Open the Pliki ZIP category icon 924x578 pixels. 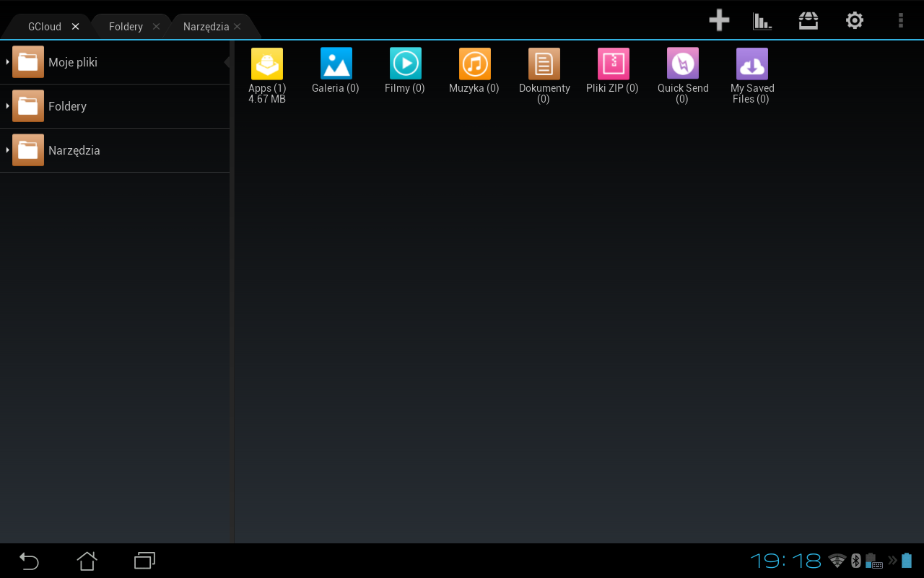[612, 64]
